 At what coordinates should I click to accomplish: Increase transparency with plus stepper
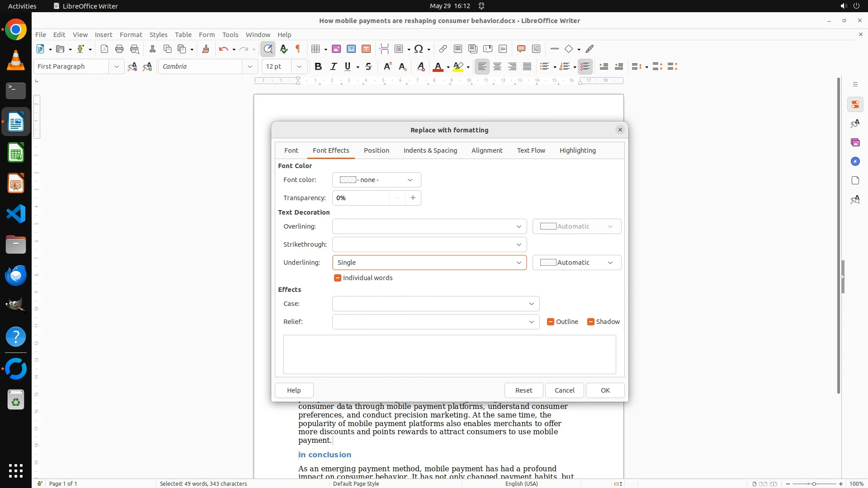click(x=413, y=198)
